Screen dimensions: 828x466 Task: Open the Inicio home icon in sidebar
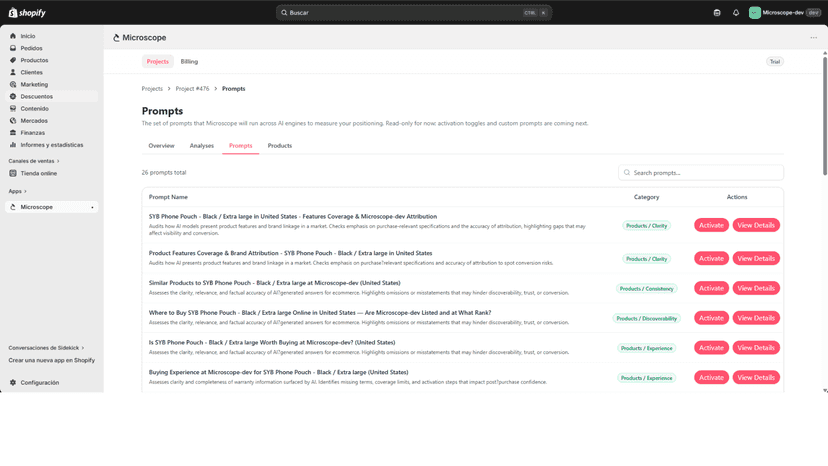[x=13, y=36]
